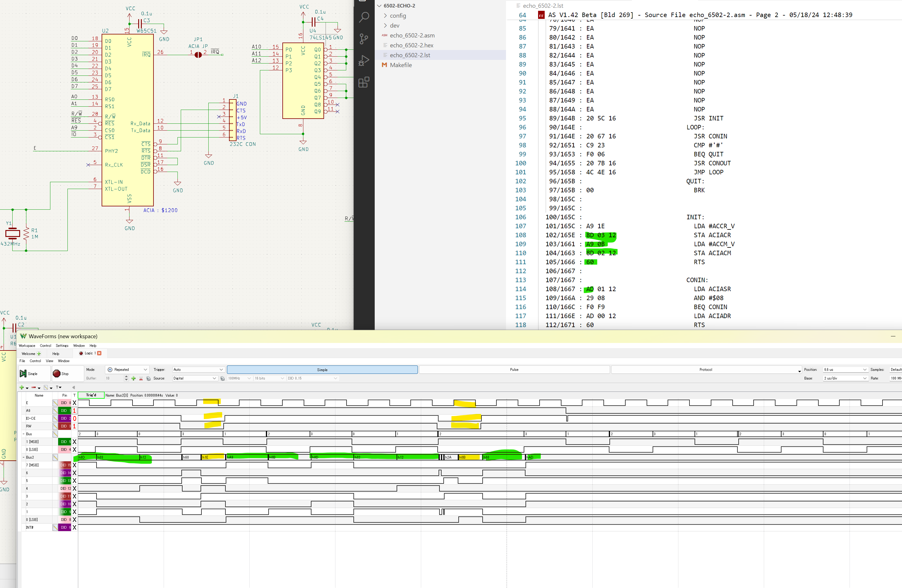The width and height of the screenshot is (902, 588).
Task: Click the Makefile M icon in explorer
Action: tap(384, 65)
